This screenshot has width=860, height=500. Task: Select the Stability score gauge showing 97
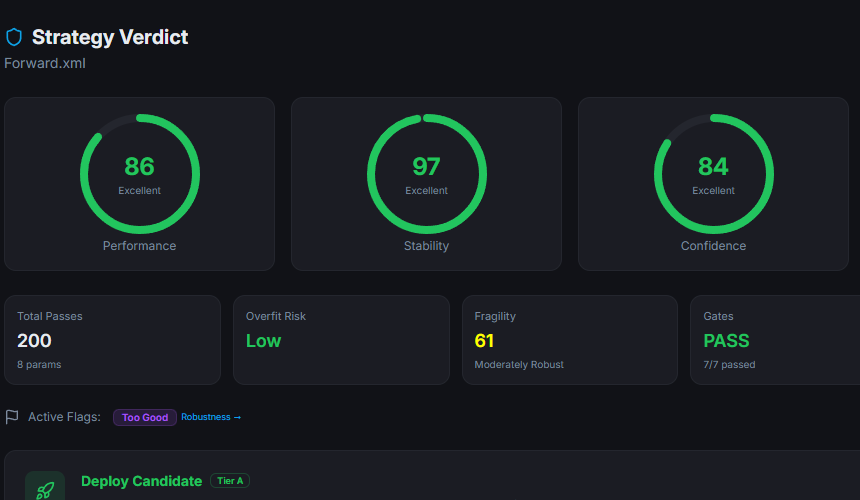427,174
